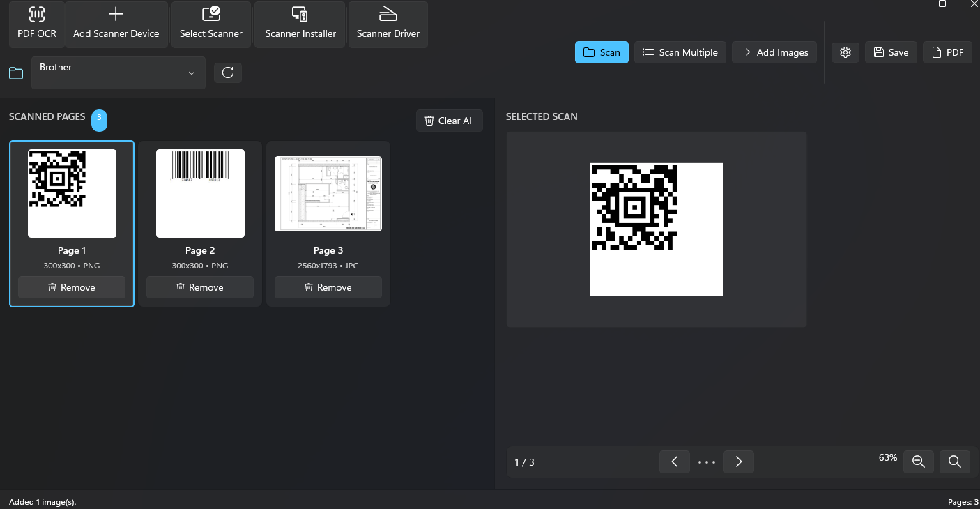The image size is (980, 509).
Task: Select the Page 3 blueprint thumbnail
Action: pyautogui.click(x=328, y=194)
